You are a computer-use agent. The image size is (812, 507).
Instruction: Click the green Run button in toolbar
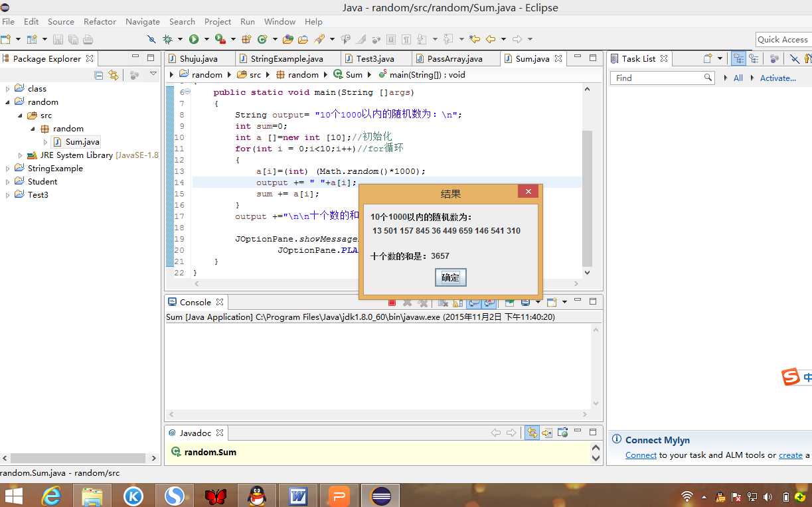pyautogui.click(x=194, y=40)
